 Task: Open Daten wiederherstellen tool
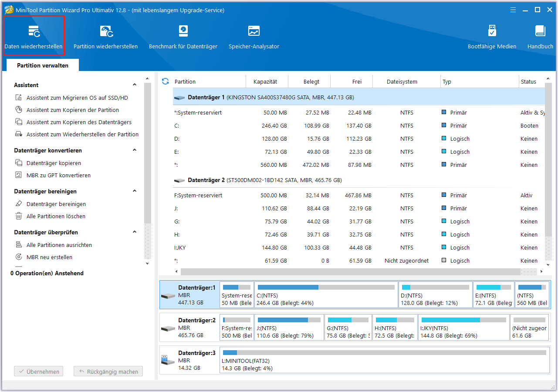point(34,36)
